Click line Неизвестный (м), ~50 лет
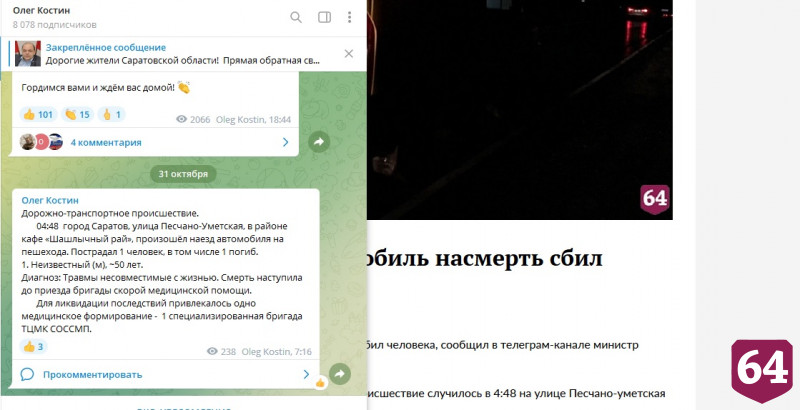 82,265
